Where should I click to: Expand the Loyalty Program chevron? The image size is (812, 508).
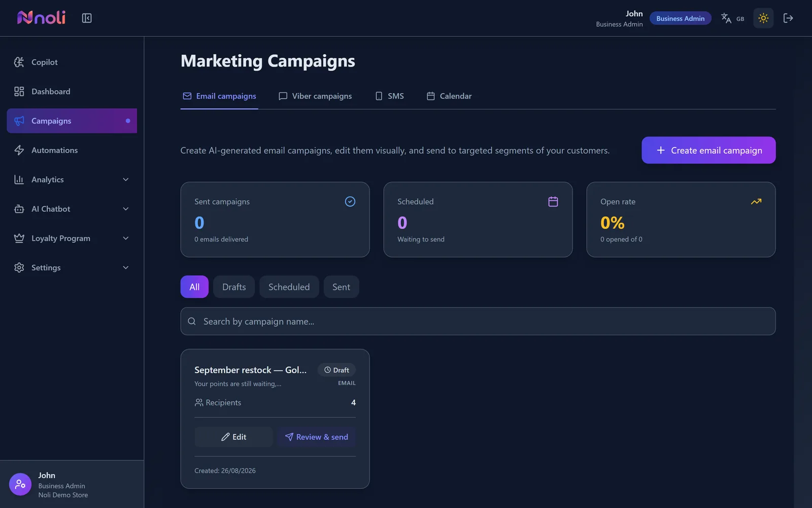126,238
